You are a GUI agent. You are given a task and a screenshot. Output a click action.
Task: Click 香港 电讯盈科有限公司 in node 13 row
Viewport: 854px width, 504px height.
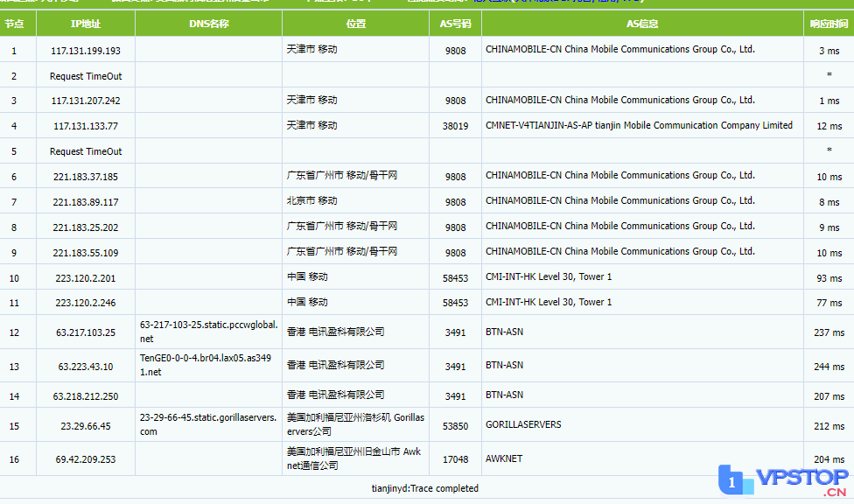pyautogui.click(x=335, y=365)
